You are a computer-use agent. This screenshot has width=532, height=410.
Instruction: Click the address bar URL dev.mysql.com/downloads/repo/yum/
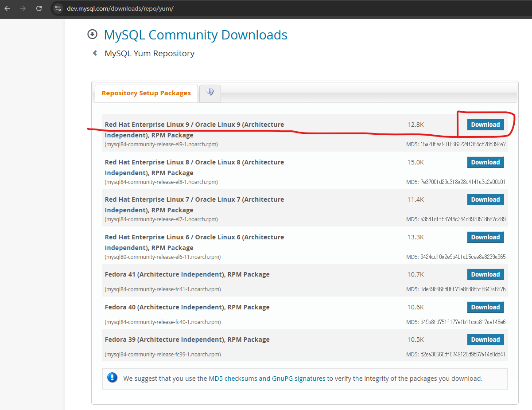[x=120, y=9]
